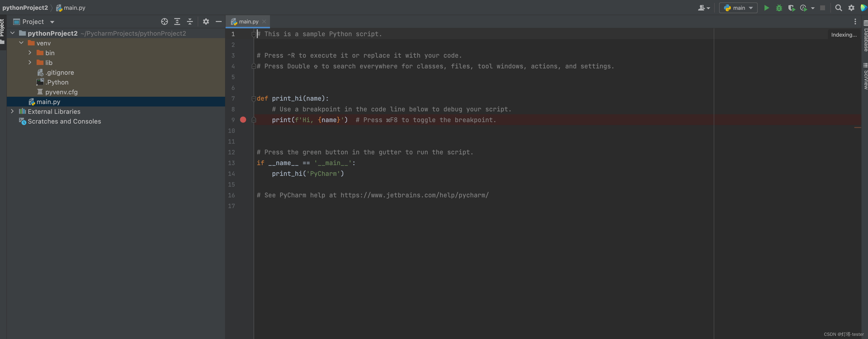
Task: Run the main configuration with green play button
Action: tap(766, 8)
